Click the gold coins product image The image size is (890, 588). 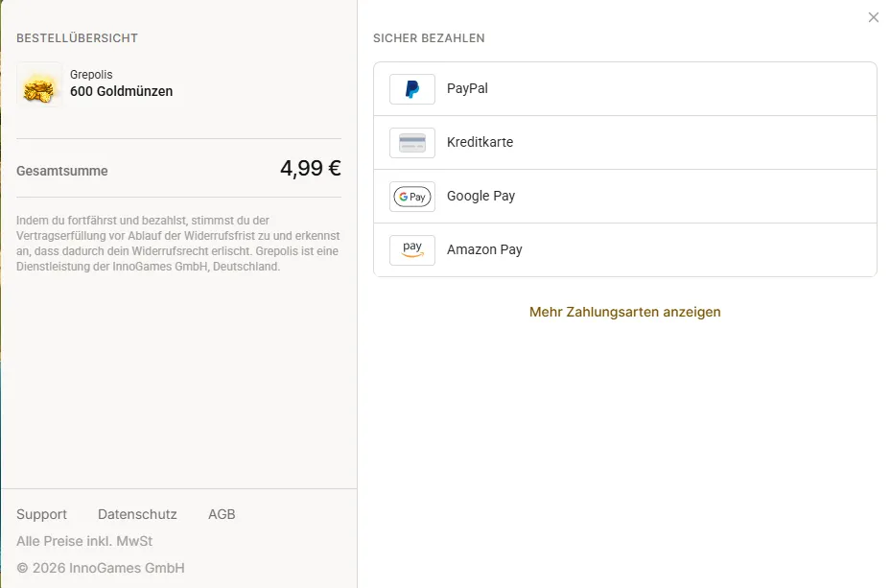click(38, 84)
